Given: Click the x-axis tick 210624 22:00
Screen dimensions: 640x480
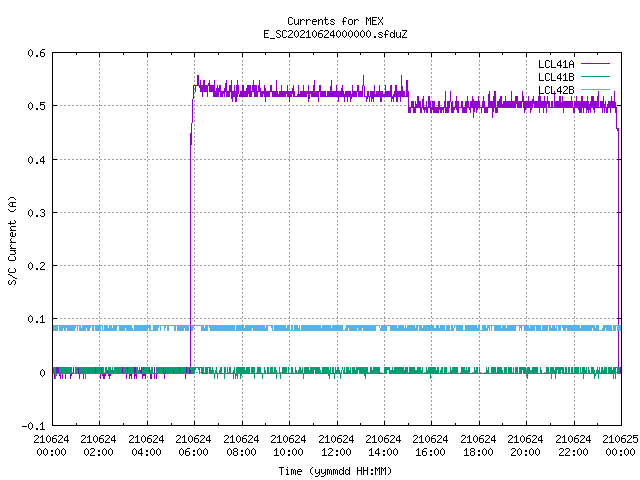Looking at the screenshot, I should tap(573, 446).
